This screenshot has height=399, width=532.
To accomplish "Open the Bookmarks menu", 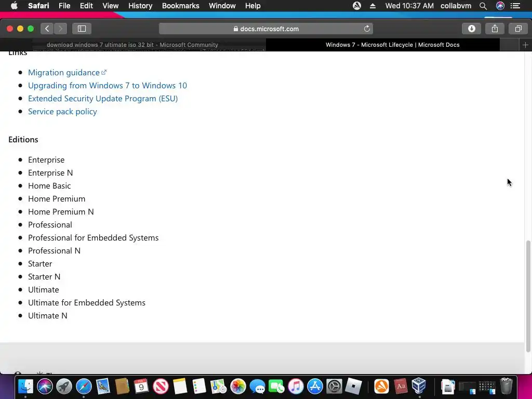I will pos(180,6).
